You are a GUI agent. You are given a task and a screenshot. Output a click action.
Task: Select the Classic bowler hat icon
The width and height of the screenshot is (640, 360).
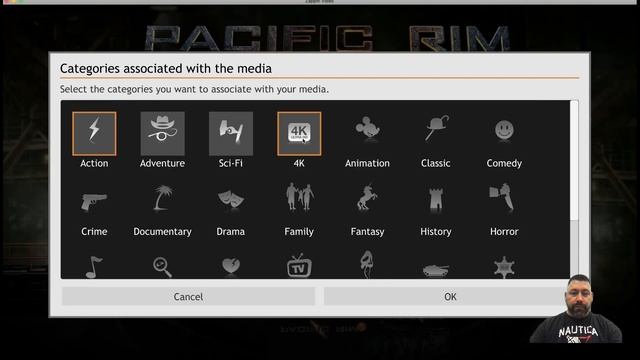pos(436,128)
